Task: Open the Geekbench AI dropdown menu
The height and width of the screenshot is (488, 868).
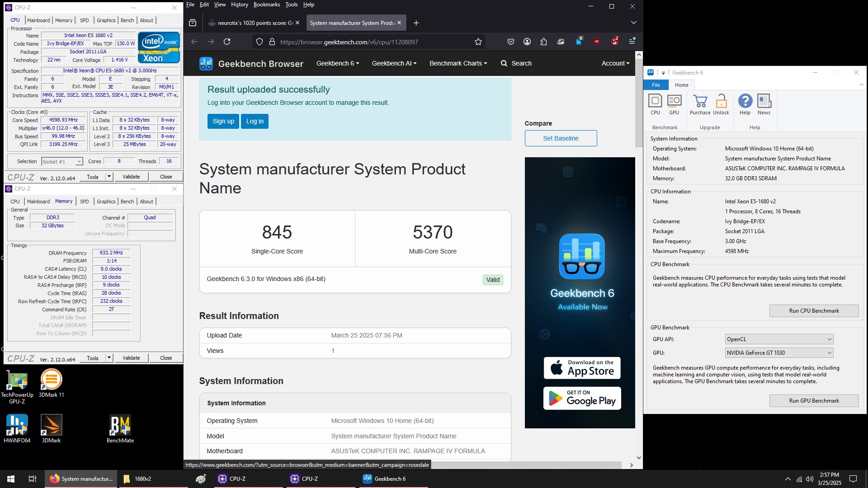Action: click(394, 63)
